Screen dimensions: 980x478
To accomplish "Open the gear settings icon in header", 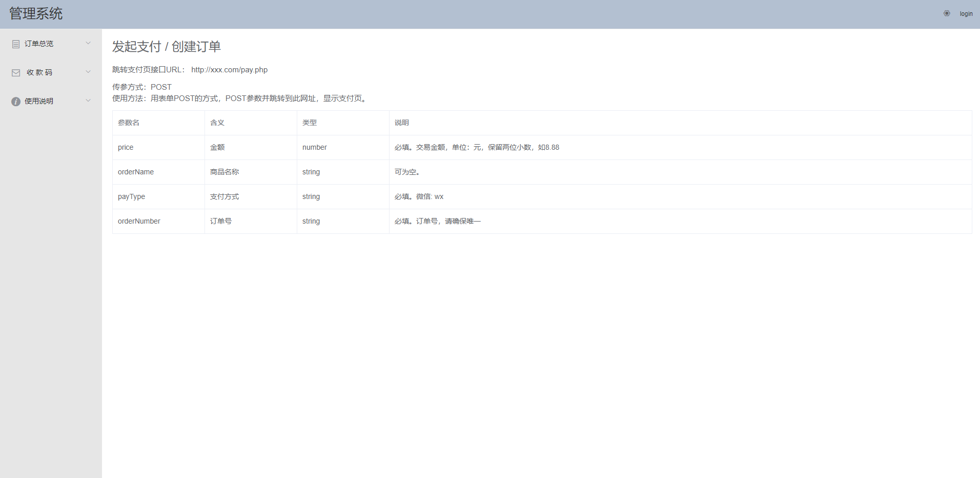I will click(947, 14).
